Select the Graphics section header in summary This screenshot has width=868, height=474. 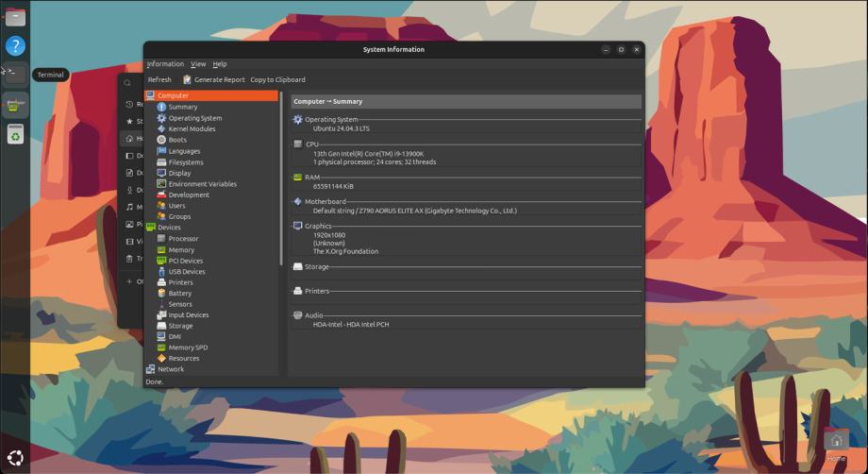click(x=318, y=226)
